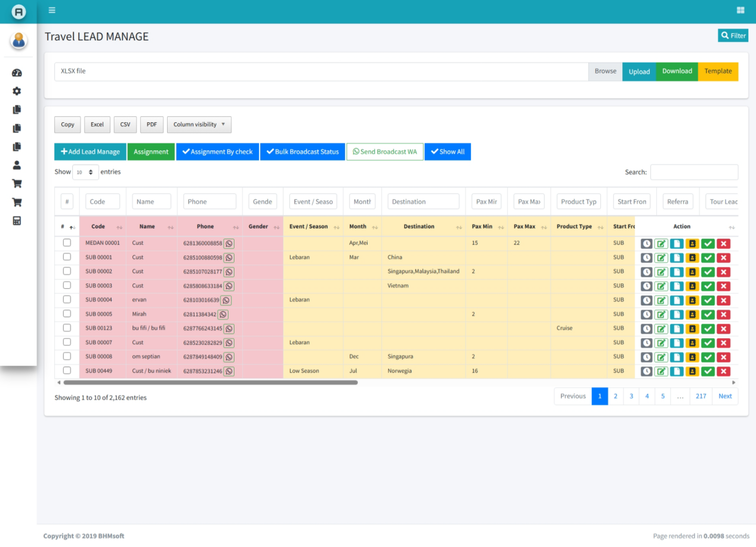The height and width of the screenshot is (547, 756).
Task: Click green checkmark icon for SUB 00004
Action: (x=708, y=300)
